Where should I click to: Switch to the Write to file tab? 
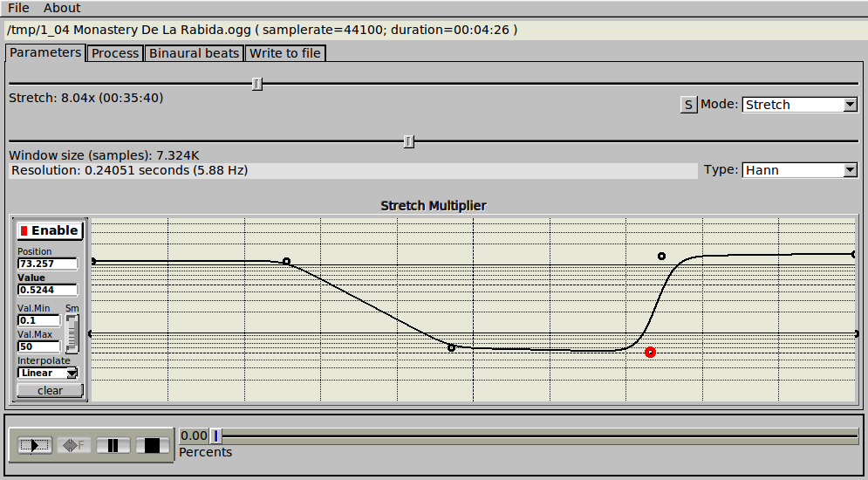pos(285,53)
